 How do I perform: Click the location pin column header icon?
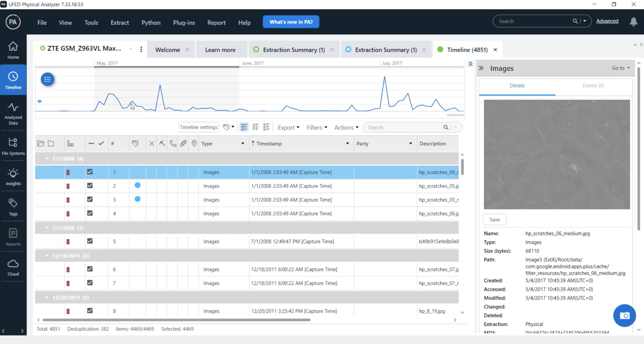point(194,143)
